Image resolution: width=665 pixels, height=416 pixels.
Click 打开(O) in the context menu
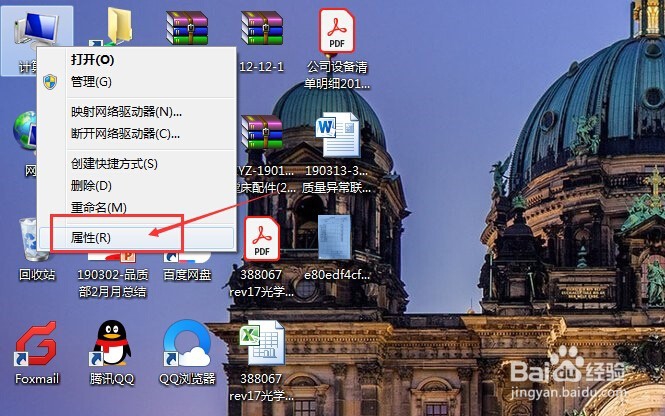[137, 60]
